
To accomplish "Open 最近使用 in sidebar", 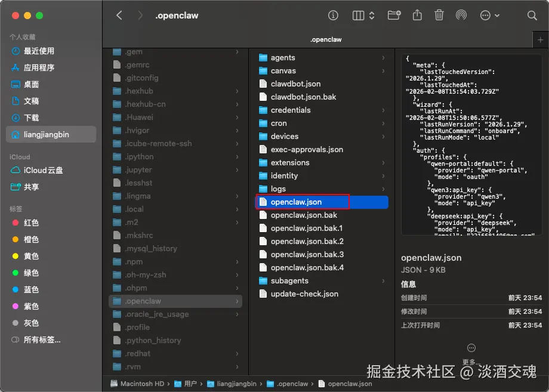I will (51, 51).
